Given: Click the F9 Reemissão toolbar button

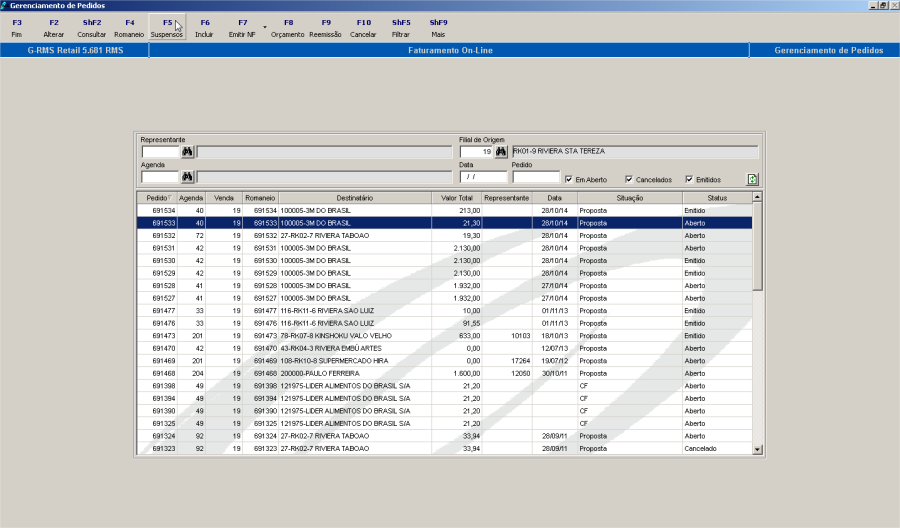Looking at the screenshot, I should [325, 28].
